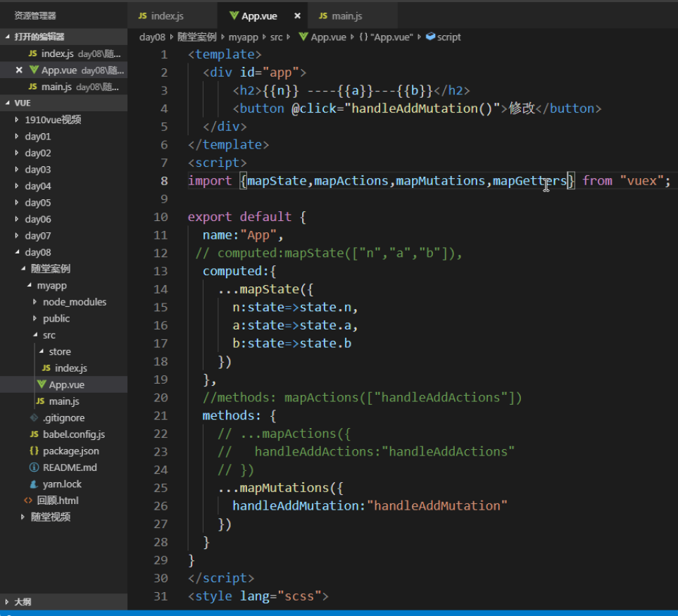Expand the day01 folder
Viewport: 678px width, 616px height.
[x=63, y=137]
